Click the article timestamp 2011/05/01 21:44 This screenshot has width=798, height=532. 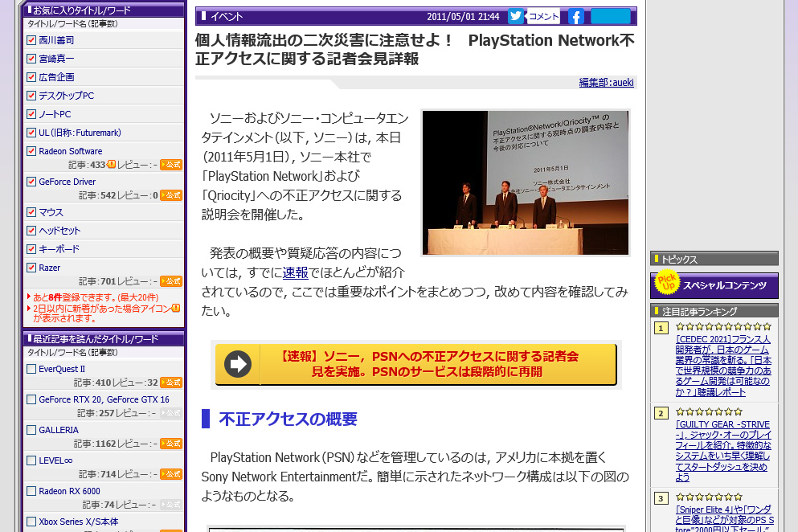(x=463, y=17)
